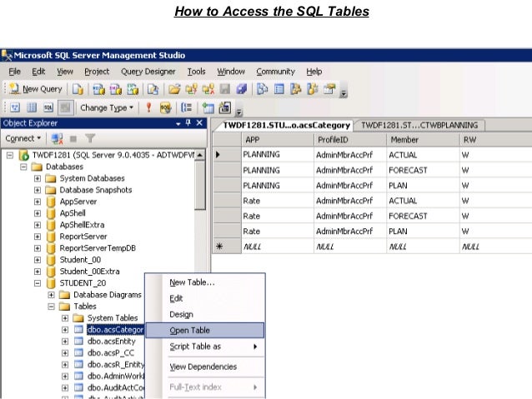Click the Database Engine Query icon
The width and height of the screenshot is (532, 399).
pos(78,89)
